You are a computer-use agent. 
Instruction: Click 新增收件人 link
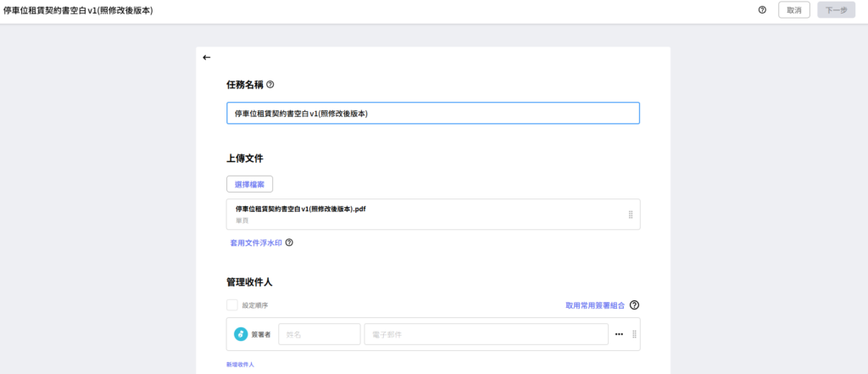pyautogui.click(x=240, y=364)
